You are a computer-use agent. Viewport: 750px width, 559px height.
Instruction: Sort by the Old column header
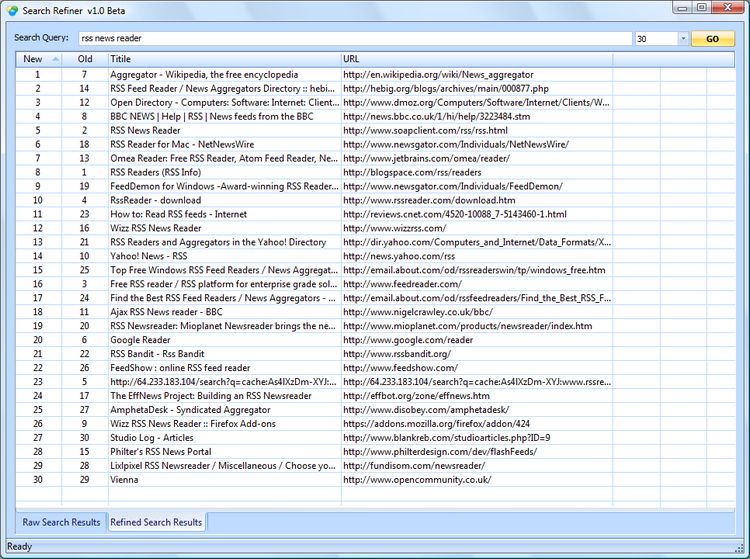[x=85, y=59]
